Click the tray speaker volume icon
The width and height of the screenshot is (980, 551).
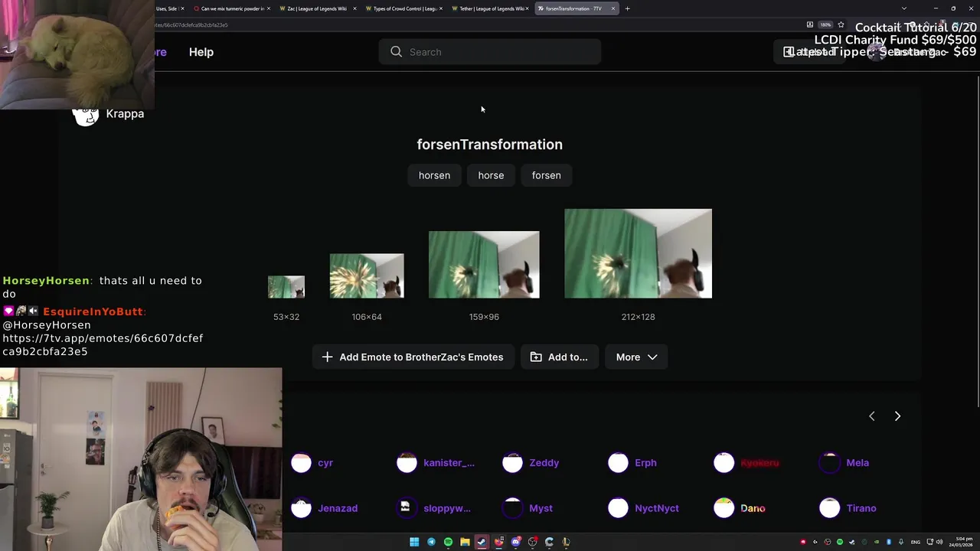939,542
